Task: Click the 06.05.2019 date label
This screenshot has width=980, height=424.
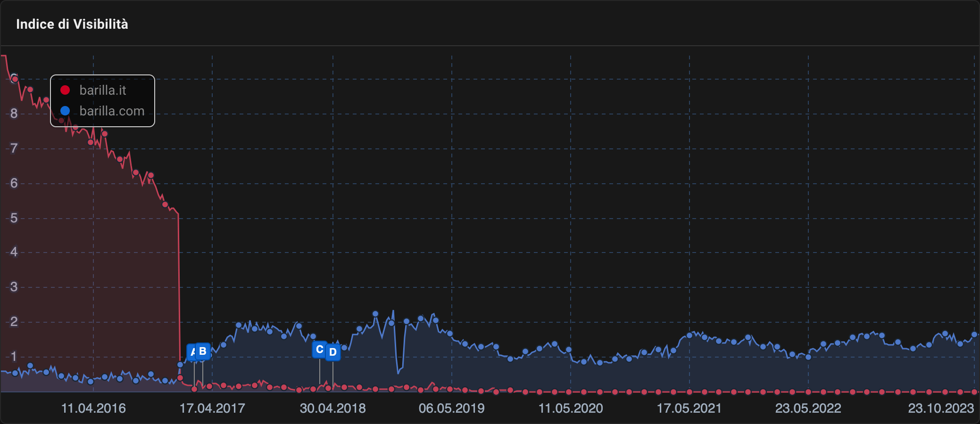Action: pyautogui.click(x=452, y=408)
